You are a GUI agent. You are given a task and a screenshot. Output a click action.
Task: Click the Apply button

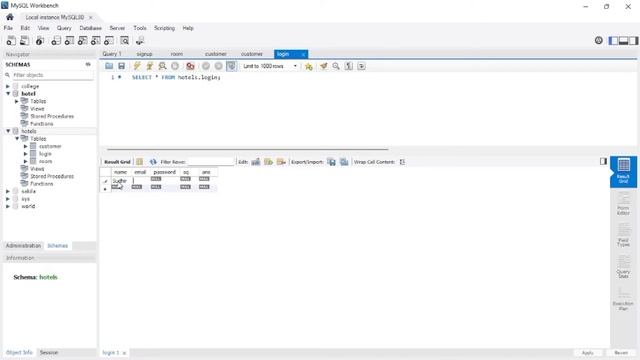pos(588,353)
